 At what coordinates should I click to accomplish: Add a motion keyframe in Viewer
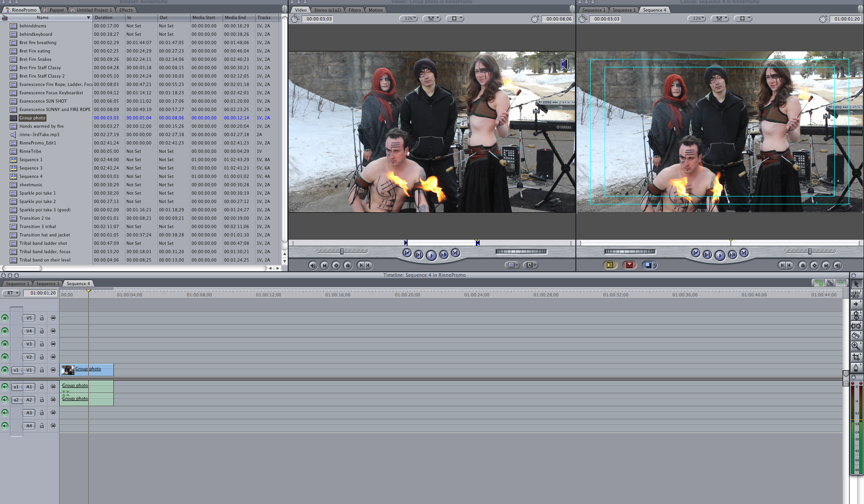(336, 265)
